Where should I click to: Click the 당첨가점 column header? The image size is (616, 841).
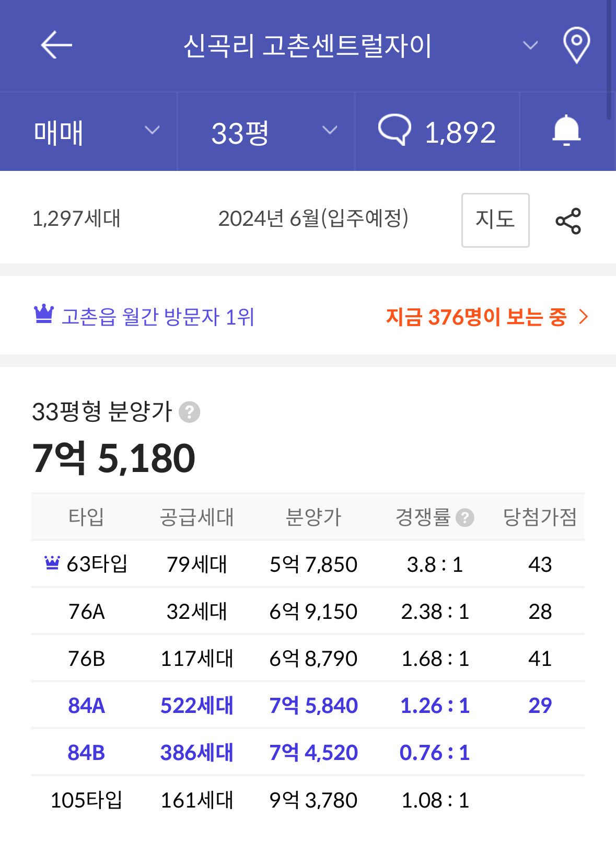point(540,517)
